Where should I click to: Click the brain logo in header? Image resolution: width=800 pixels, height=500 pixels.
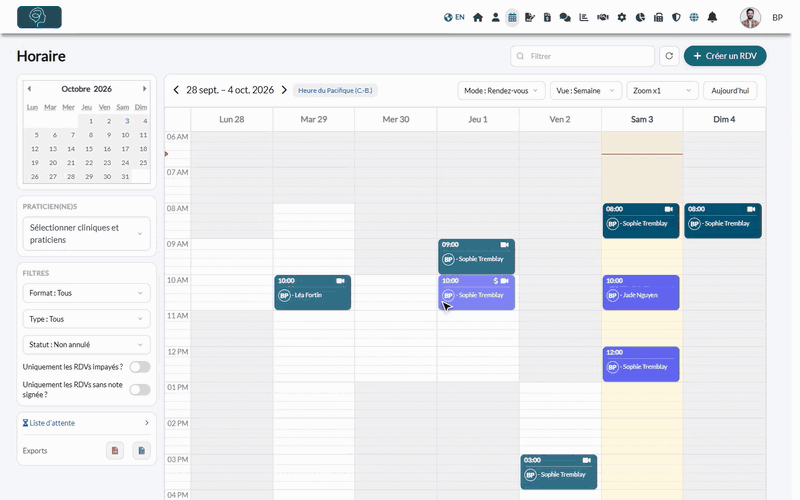[x=39, y=17]
